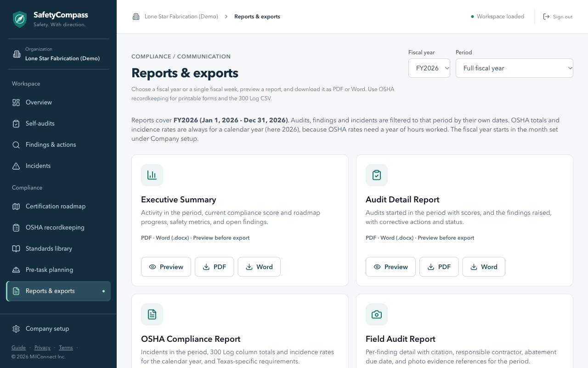Click the Self-audits clipboard icon
588x368 pixels.
tap(16, 124)
